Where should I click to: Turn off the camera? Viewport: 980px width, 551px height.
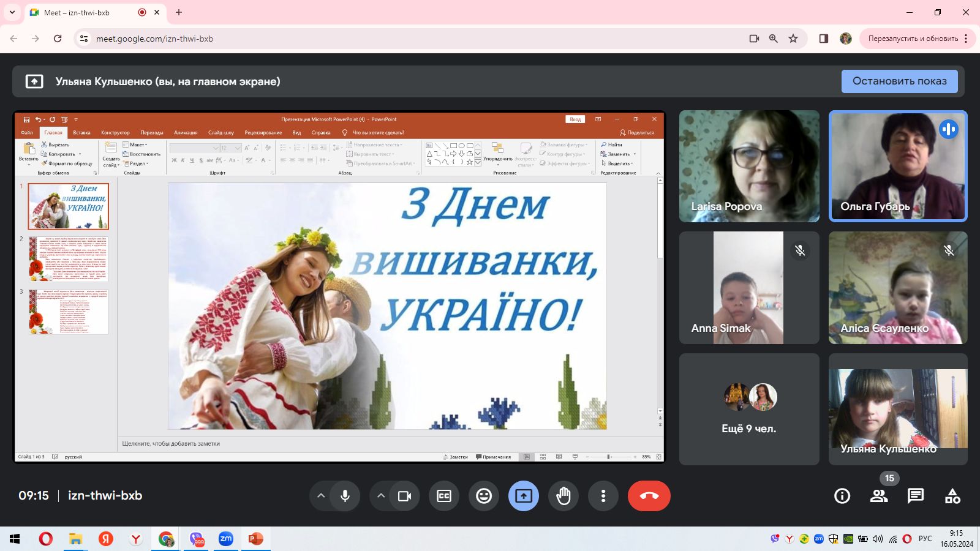[x=404, y=496]
